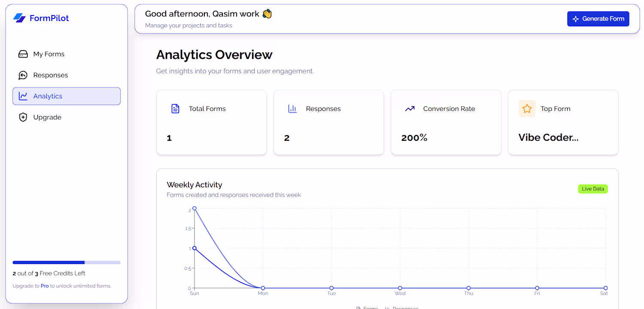Click the Vibe Coder top form name

click(x=548, y=138)
